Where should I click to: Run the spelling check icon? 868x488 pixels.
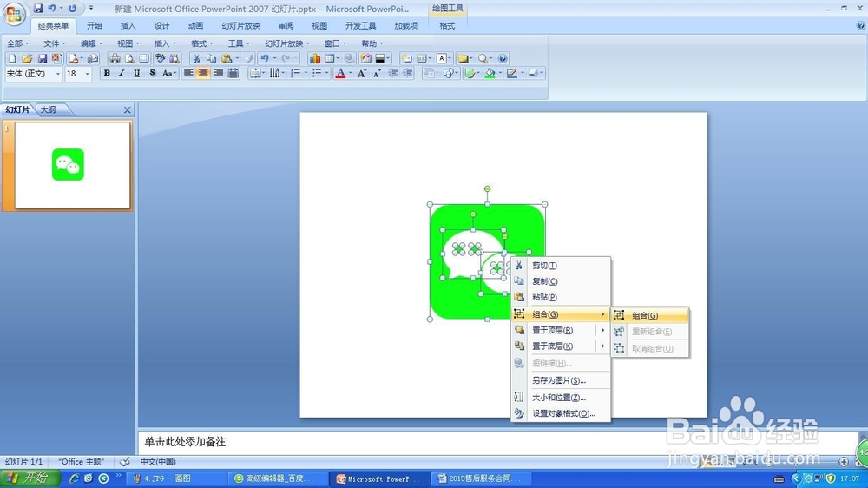coord(160,58)
